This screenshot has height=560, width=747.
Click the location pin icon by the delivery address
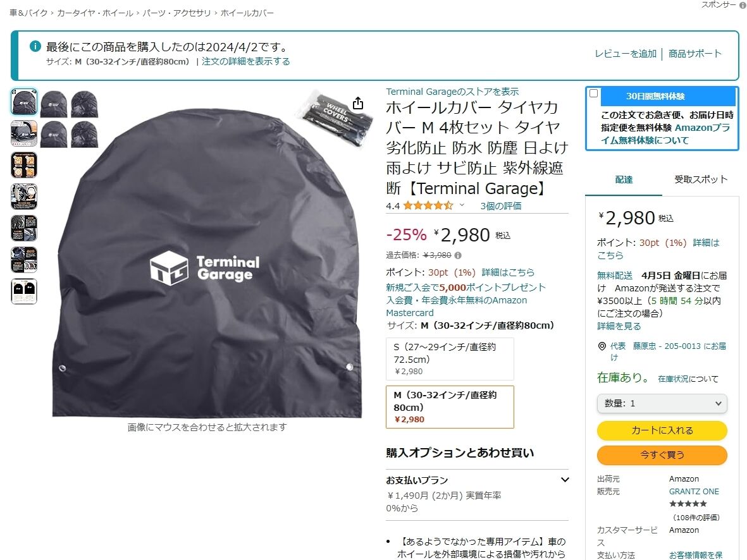602,346
